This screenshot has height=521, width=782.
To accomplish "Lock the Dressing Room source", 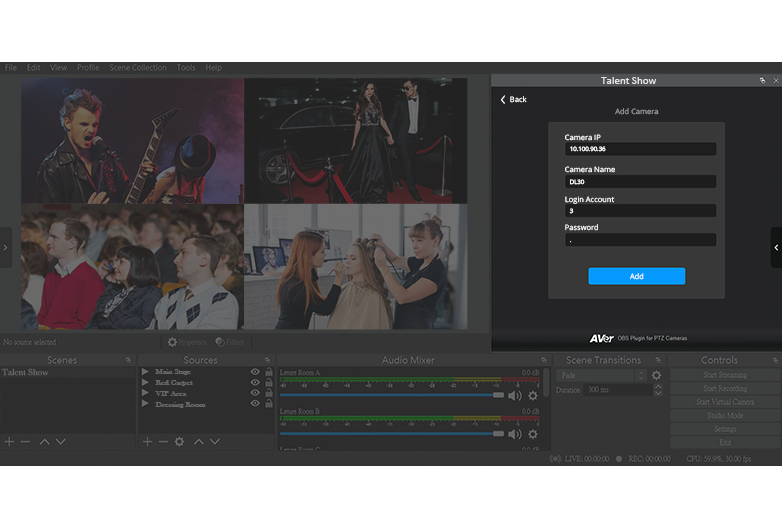I will point(268,405).
